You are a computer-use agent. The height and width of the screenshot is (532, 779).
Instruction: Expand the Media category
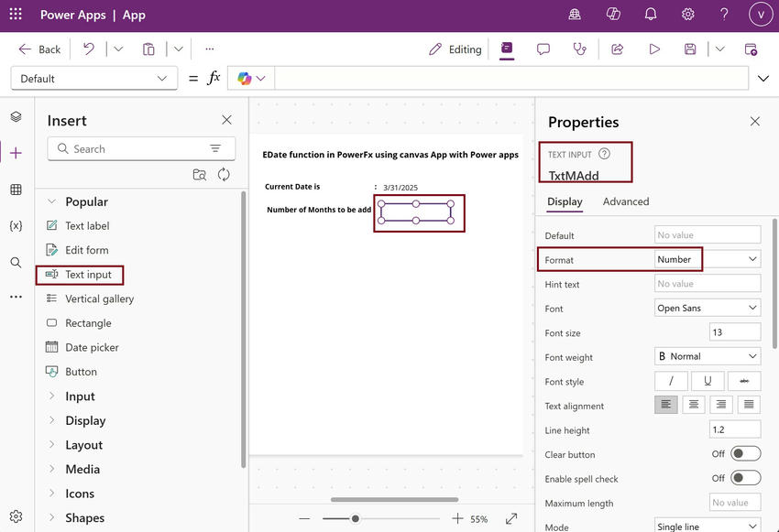(x=51, y=469)
